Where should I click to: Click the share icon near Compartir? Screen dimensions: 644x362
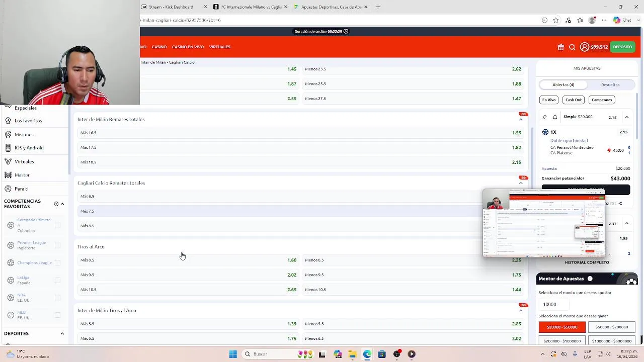(x=620, y=204)
